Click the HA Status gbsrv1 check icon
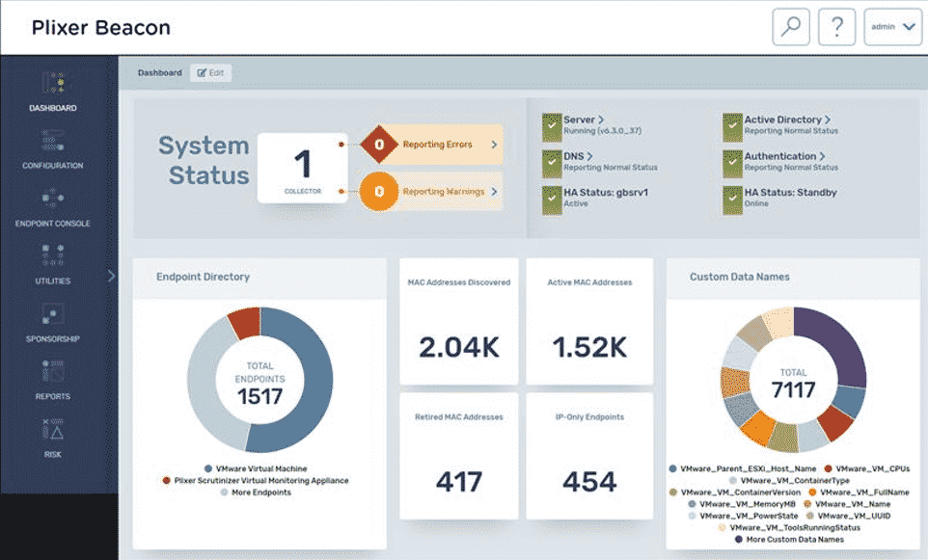Viewport: 928px width, 560px height. coord(552,200)
